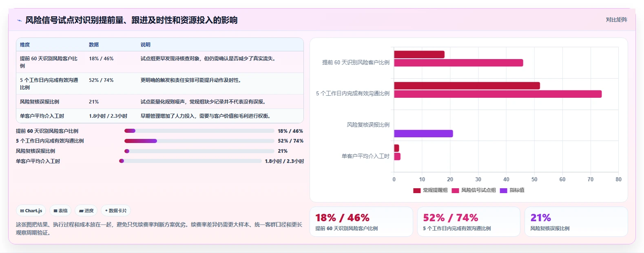This screenshot has width=644, height=253.
Task: Click the 维度 column header
Action: (25, 45)
